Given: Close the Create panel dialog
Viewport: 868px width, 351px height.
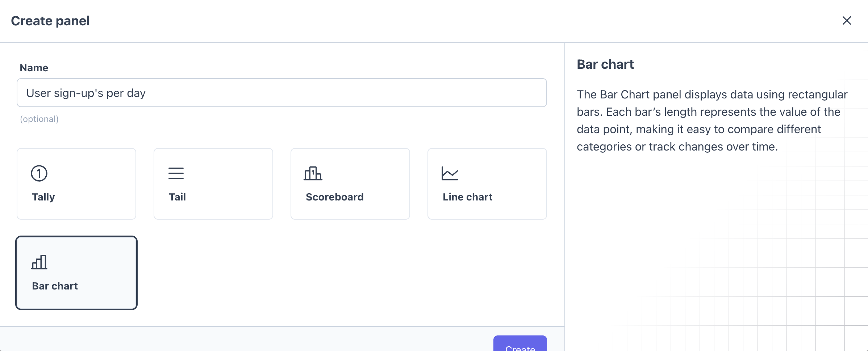Looking at the screenshot, I should click(847, 21).
